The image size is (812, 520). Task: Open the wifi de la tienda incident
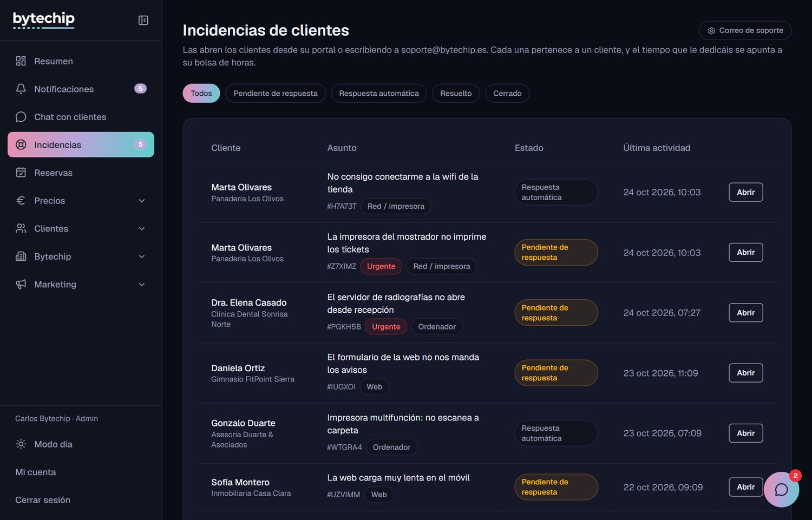click(x=746, y=192)
